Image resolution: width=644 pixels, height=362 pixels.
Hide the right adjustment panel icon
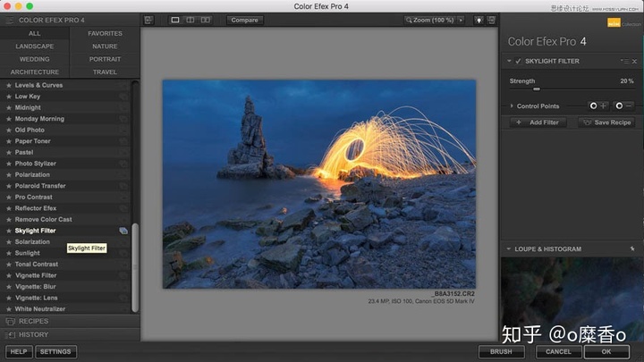[491, 20]
